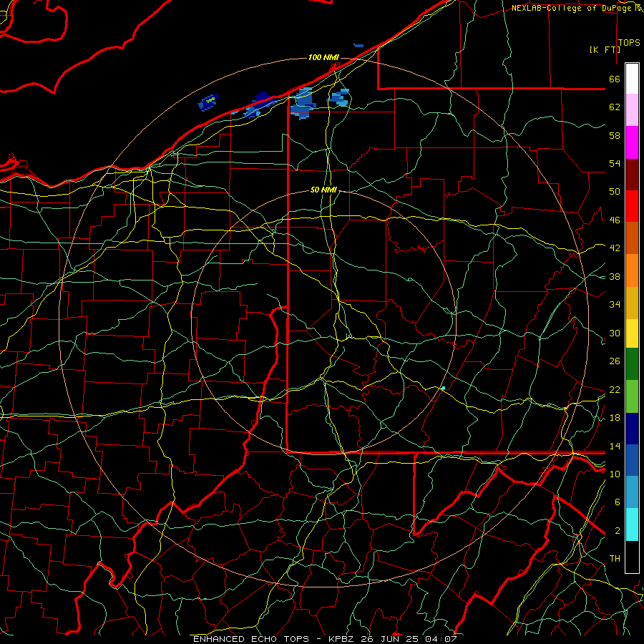Select the black TH legend swatch

[632, 557]
